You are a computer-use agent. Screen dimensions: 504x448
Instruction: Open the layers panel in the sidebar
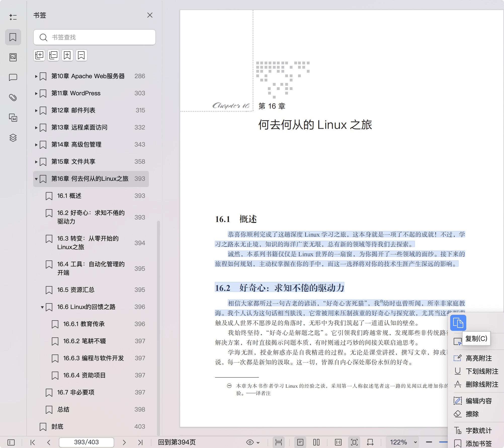13,138
